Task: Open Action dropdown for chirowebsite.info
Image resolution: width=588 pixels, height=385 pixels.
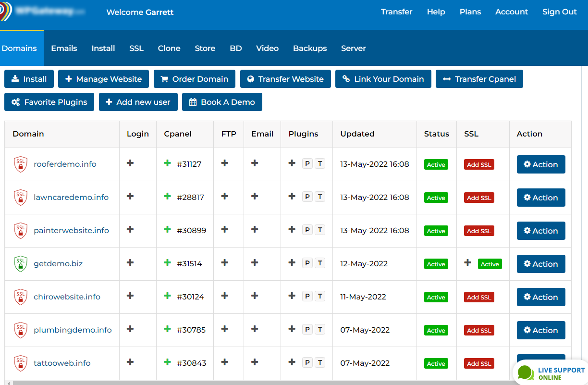Action: 541,297
